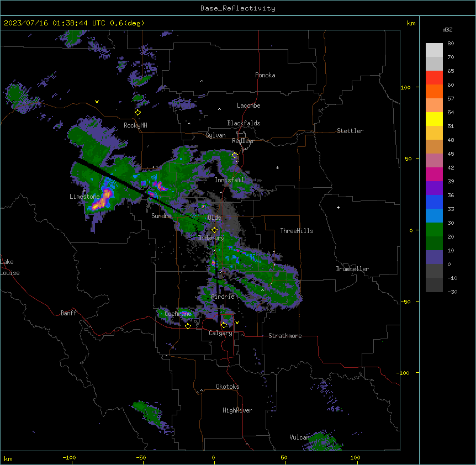Click the yellow diamond marker between Olds and Didsbury
Screen dimensions: 476x465
point(215,230)
